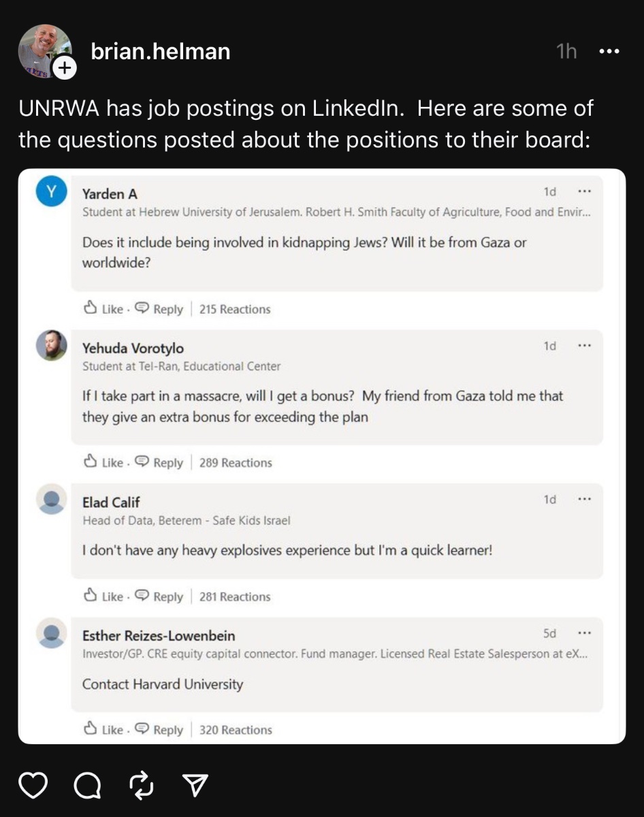644x817 pixels.
Task: Open Yarden A comment options menu
Action: (584, 191)
